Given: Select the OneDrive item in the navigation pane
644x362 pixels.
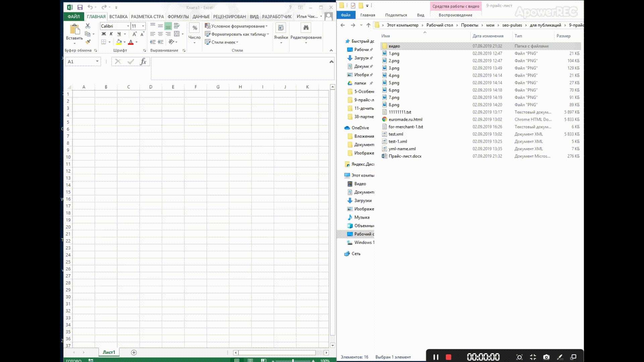Looking at the screenshot, I should (x=360, y=128).
